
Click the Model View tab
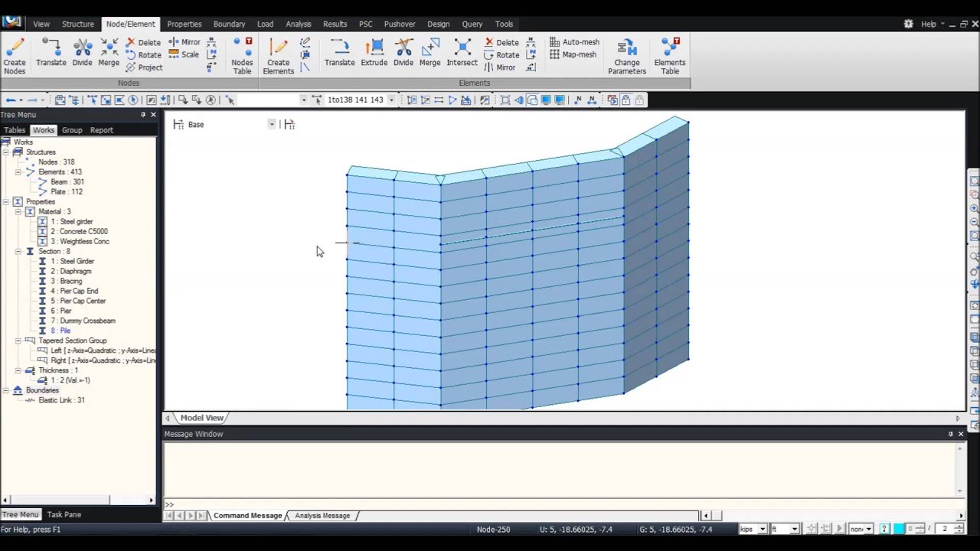[202, 418]
